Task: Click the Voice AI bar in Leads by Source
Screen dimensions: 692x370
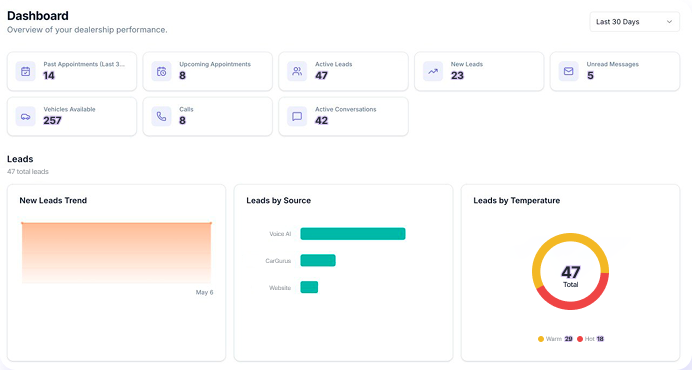Action: [x=353, y=234]
